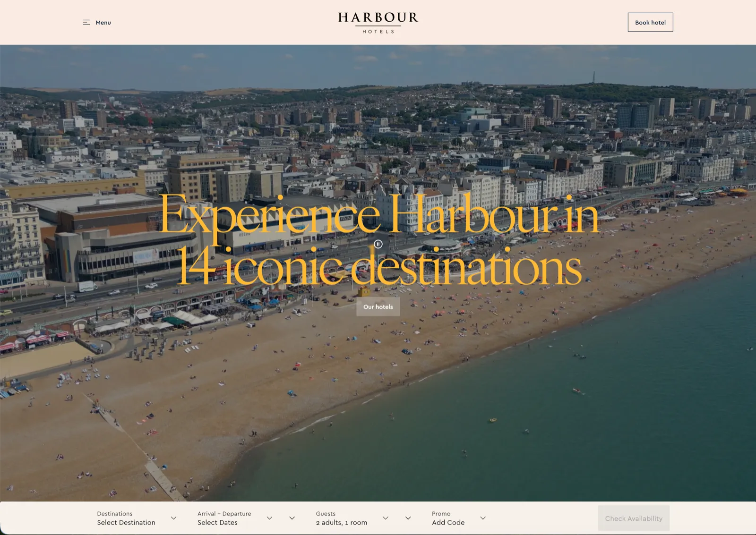Expand the Promo code chevron
This screenshot has height=535, width=756.
483,518
